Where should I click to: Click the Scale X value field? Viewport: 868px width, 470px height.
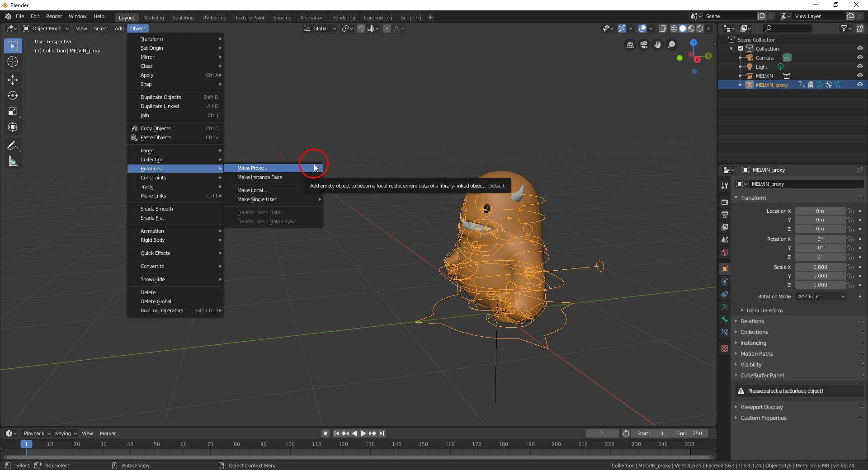(820, 267)
